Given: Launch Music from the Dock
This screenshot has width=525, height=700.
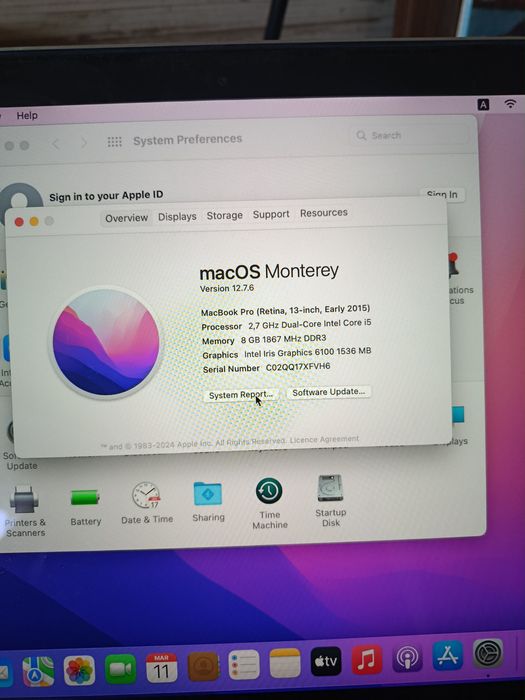Looking at the screenshot, I should pyautogui.click(x=367, y=659).
